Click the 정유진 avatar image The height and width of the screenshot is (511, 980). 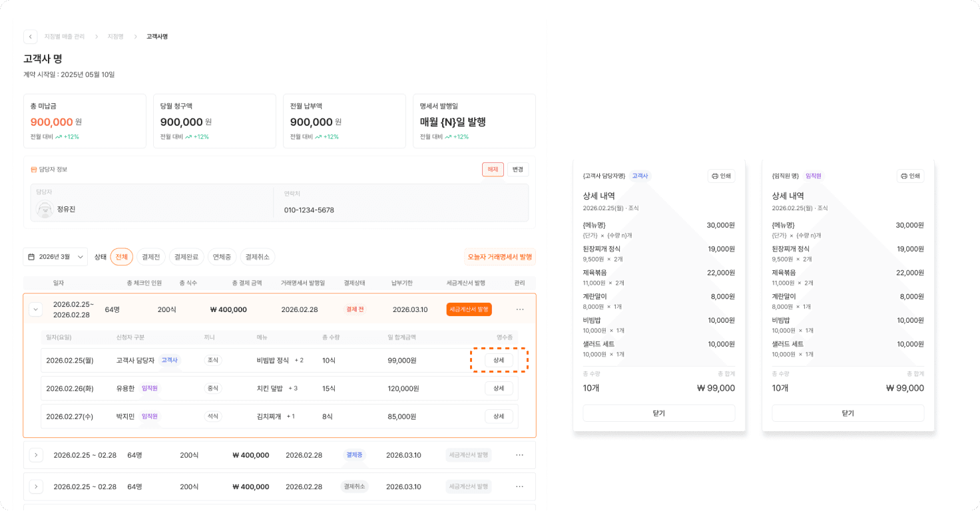pos(45,209)
